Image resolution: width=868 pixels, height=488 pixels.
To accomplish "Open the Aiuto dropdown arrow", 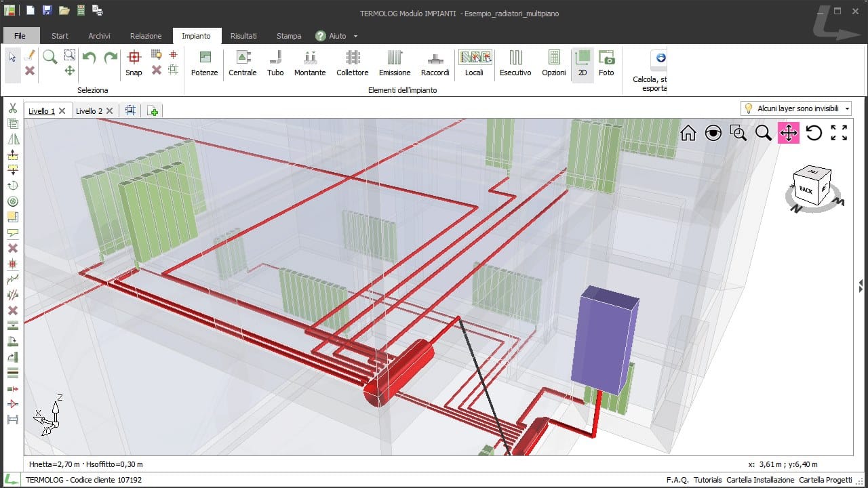I will point(355,36).
